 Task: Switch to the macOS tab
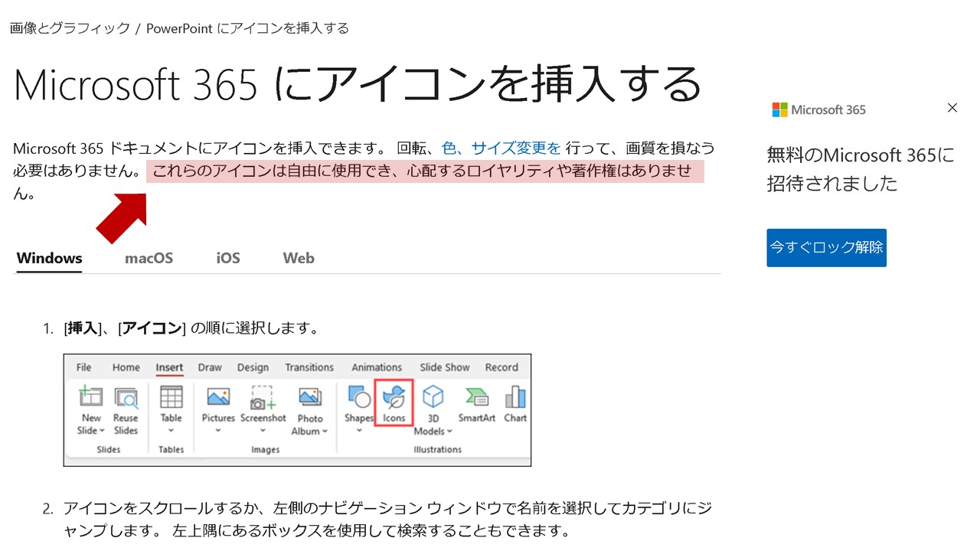149,258
